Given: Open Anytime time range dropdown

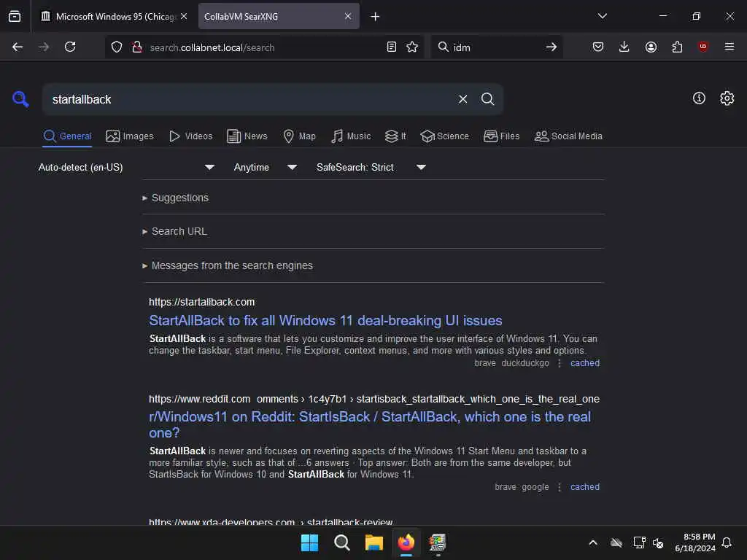Looking at the screenshot, I should pos(266,167).
